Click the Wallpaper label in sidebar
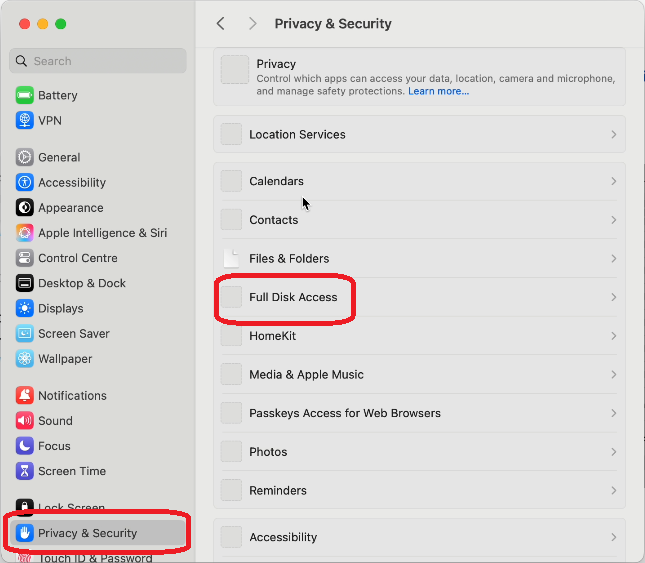This screenshot has height=563, width=645. (65, 359)
